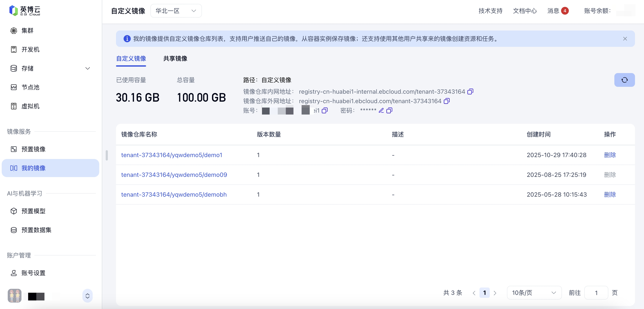Delete the demobh repository
Image resolution: width=644 pixels, height=309 pixels.
tap(609, 194)
